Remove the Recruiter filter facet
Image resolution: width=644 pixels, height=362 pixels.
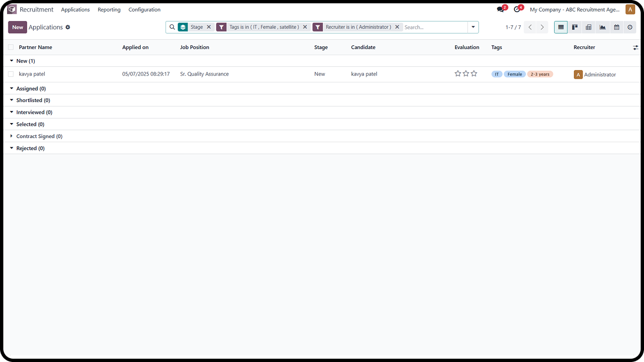click(397, 27)
